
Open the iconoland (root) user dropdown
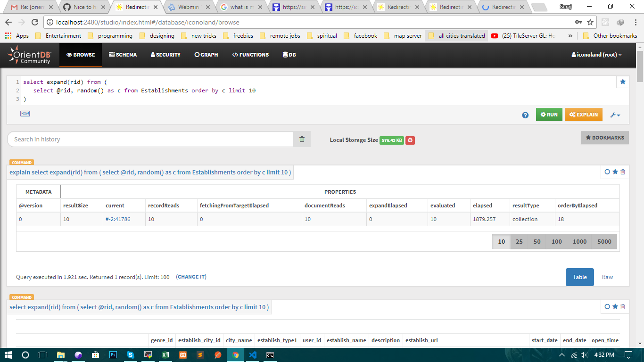pos(597,55)
